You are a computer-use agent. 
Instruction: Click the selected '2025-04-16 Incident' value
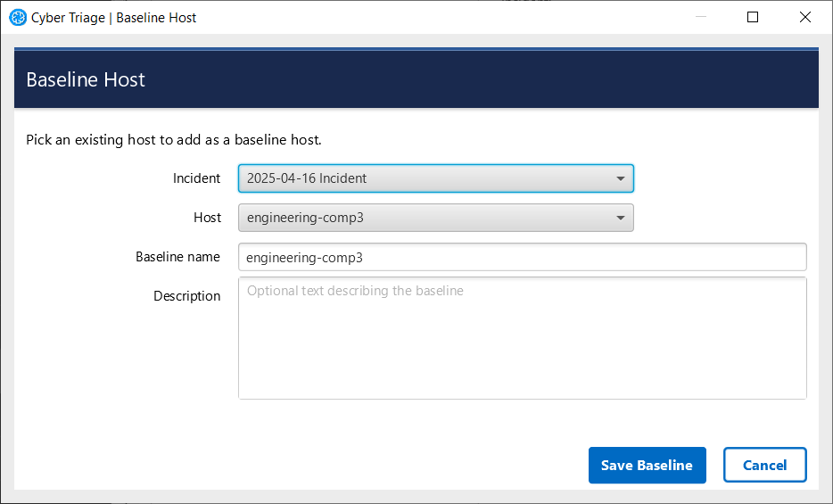[307, 178]
